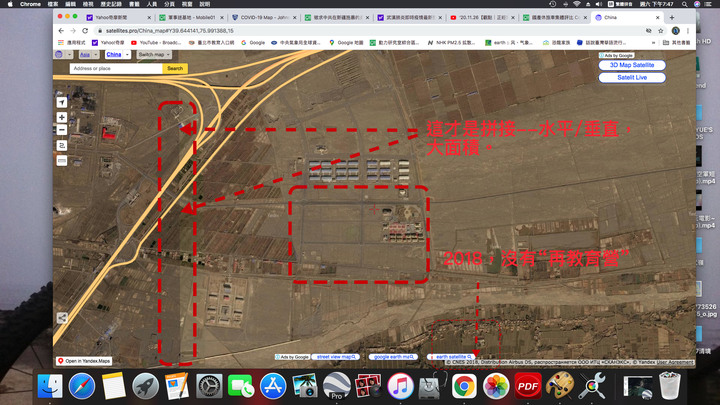Open the China country dropdown arrow
Screen dimensions: 720x405
click(x=127, y=54)
